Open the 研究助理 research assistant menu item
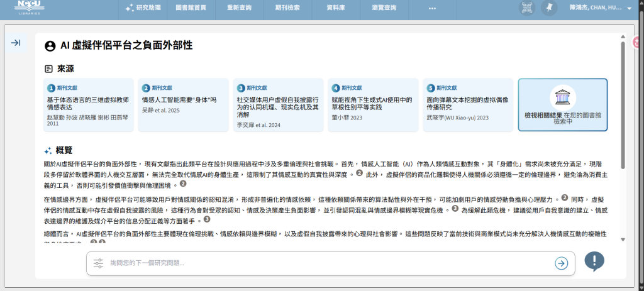Image resolution: width=644 pixels, height=291 pixels. [143, 8]
